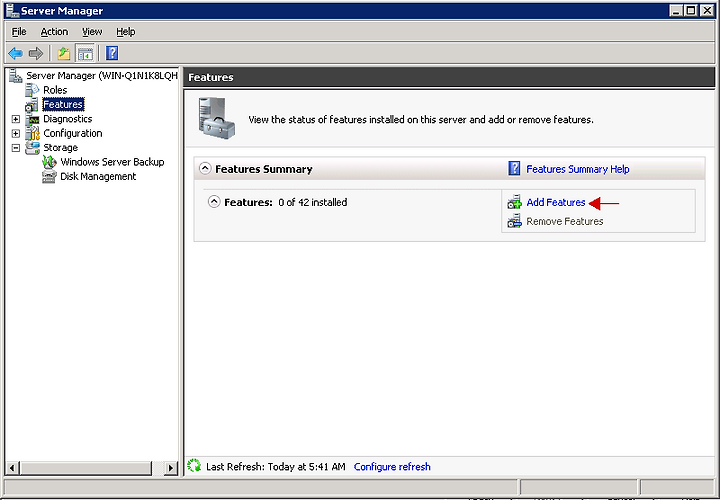Collapse the Storage tree node
720x500 pixels.
pyautogui.click(x=16, y=148)
